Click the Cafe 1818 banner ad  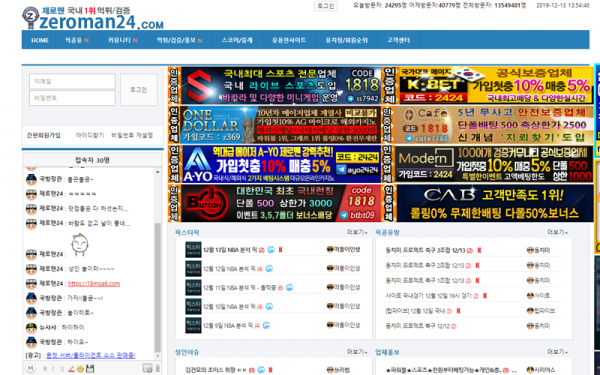coord(488,125)
